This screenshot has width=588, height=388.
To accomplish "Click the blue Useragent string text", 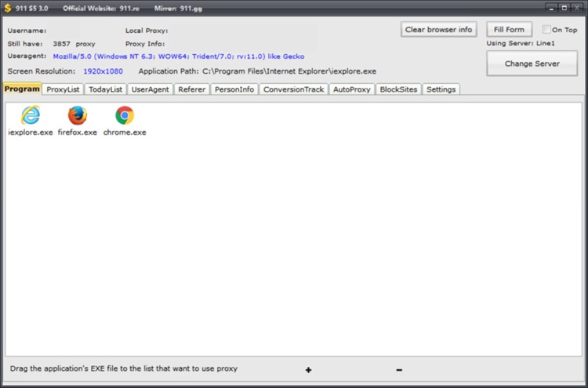I will (179, 57).
